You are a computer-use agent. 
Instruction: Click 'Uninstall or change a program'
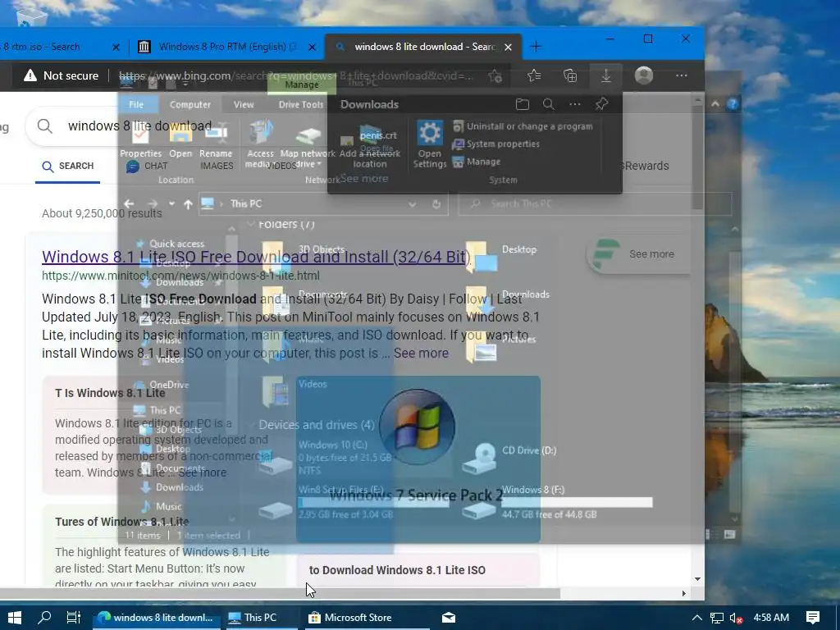pyautogui.click(x=523, y=126)
